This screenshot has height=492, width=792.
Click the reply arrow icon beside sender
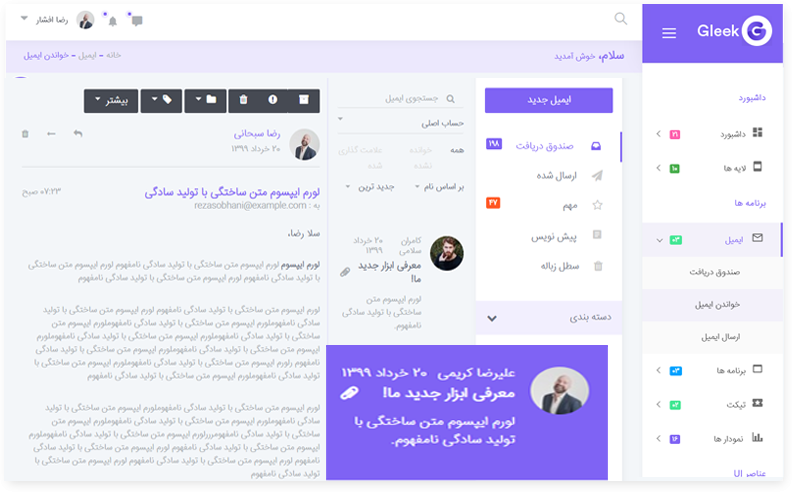tap(77, 134)
